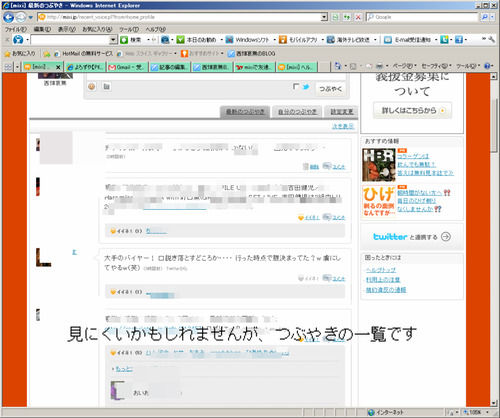The width and height of the screenshot is (500, 418).
Task: Click the compatibility view icon by address bar
Action: click(x=335, y=17)
